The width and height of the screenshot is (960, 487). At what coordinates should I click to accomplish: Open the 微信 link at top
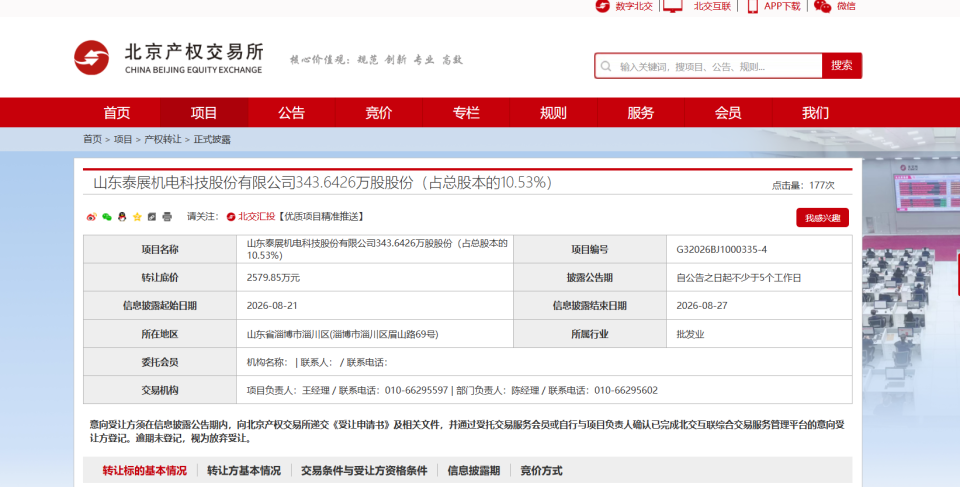[846, 6]
